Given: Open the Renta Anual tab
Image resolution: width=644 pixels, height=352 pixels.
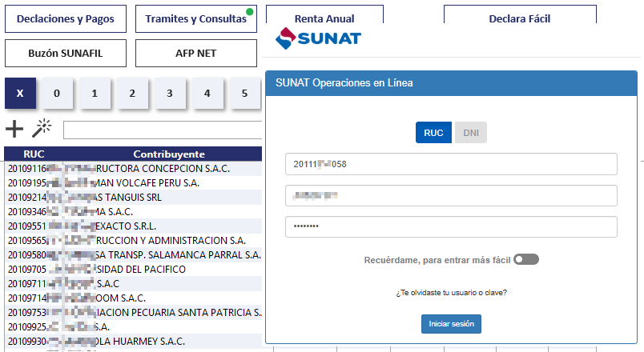Looking at the screenshot, I should click(x=324, y=14).
